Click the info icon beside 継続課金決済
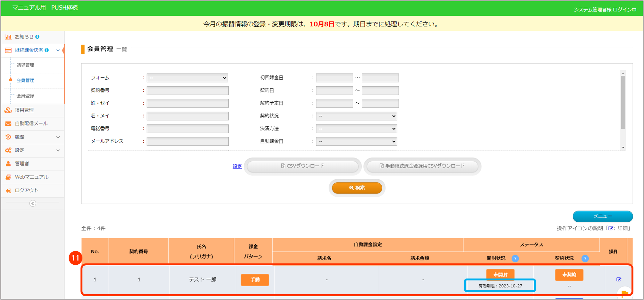Screen dimensions: 644x300 tap(47, 50)
